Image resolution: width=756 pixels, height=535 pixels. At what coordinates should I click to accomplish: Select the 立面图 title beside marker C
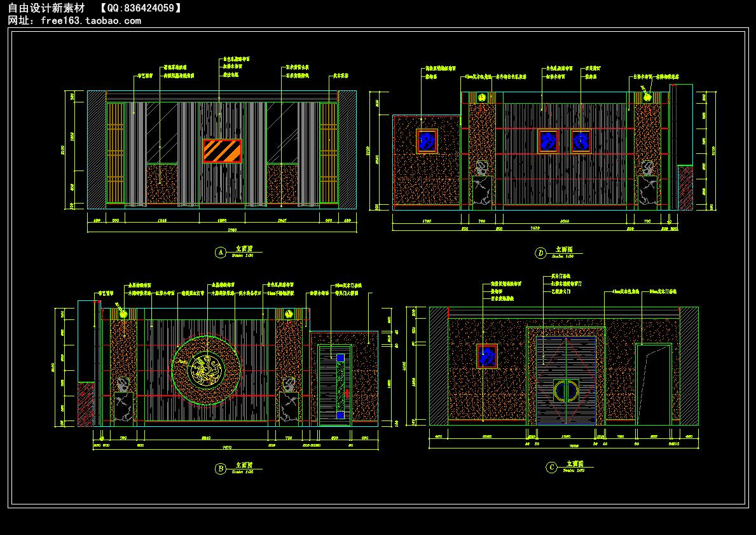575,464
